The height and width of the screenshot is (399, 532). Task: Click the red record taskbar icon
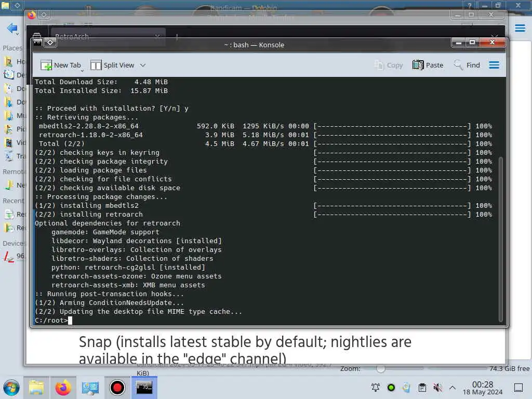[117, 388]
